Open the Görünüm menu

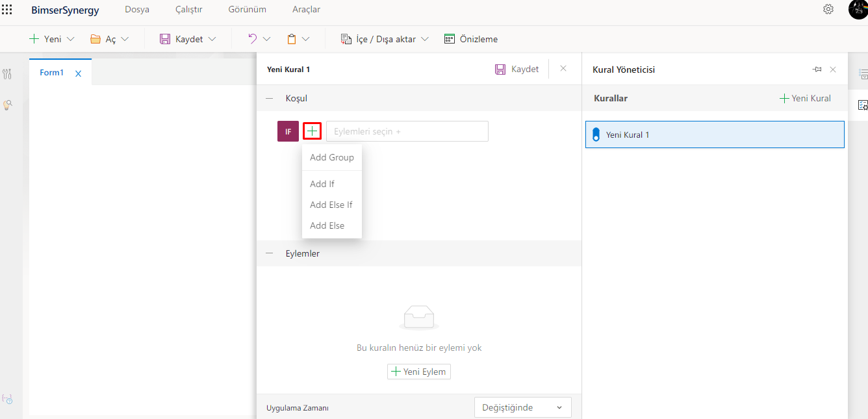[x=247, y=10]
